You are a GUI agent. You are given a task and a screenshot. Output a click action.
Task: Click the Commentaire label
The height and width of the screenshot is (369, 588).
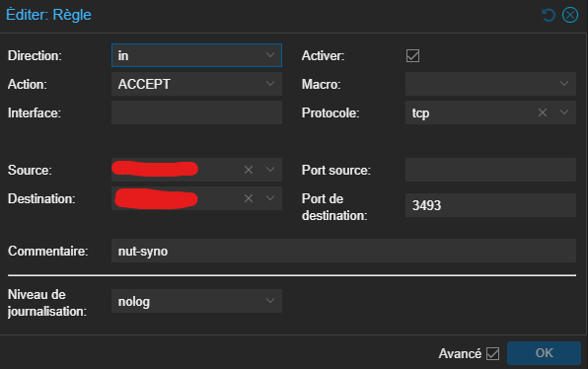coord(48,251)
